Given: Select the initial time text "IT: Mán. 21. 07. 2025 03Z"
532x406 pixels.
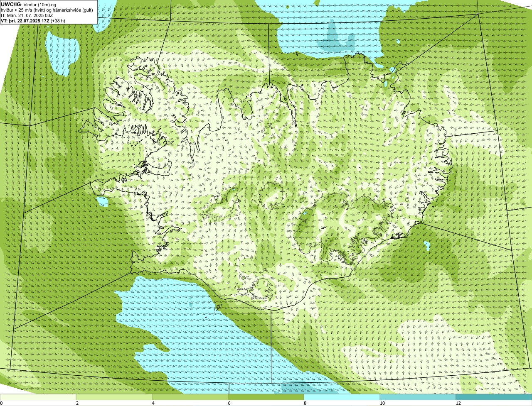Looking at the screenshot, I should 27,15.
